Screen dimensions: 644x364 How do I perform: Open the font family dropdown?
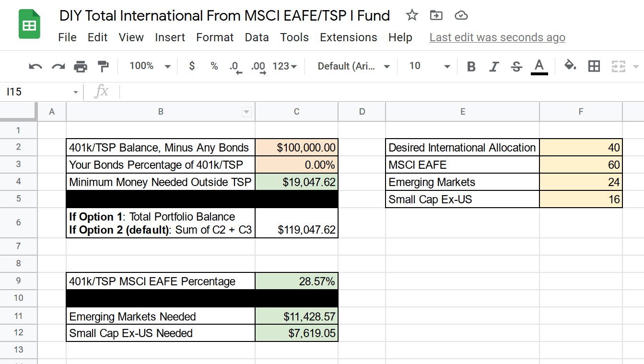[354, 66]
